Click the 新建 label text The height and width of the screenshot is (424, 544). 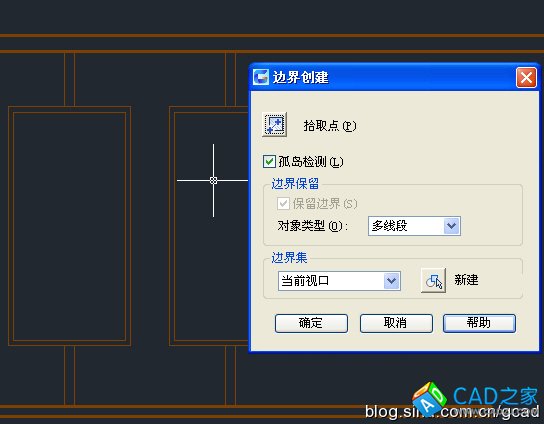pyautogui.click(x=466, y=280)
